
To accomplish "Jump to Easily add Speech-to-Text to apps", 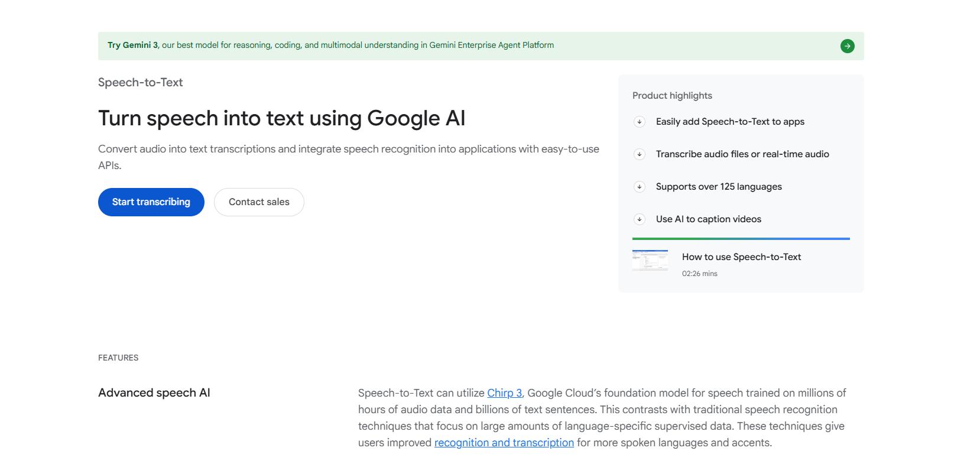I will click(x=730, y=122).
